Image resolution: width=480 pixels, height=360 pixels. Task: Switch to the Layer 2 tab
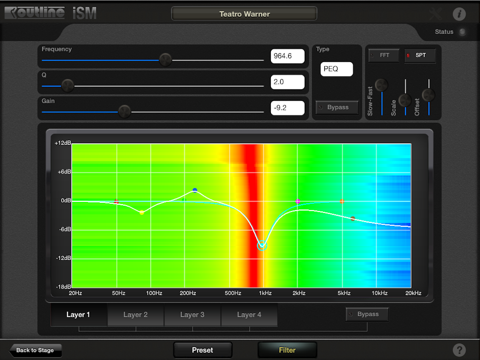[135, 315]
